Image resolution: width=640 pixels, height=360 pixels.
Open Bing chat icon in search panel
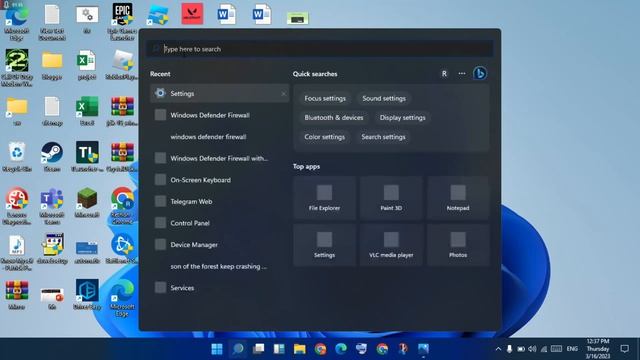coord(480,73)
